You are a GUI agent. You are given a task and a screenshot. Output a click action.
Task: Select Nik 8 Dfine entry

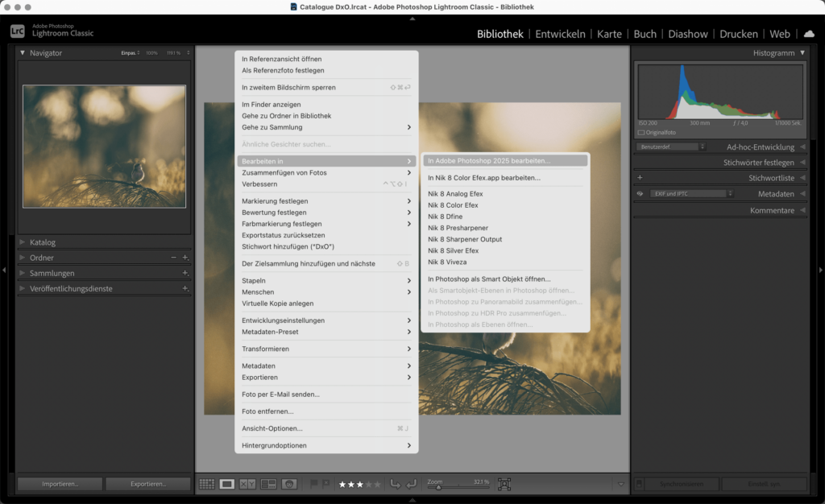445,217
